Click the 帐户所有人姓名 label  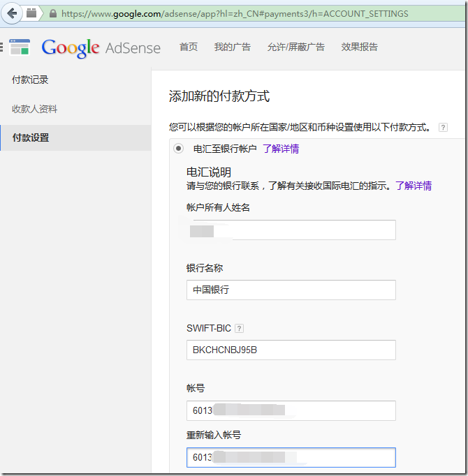point(218,208)
